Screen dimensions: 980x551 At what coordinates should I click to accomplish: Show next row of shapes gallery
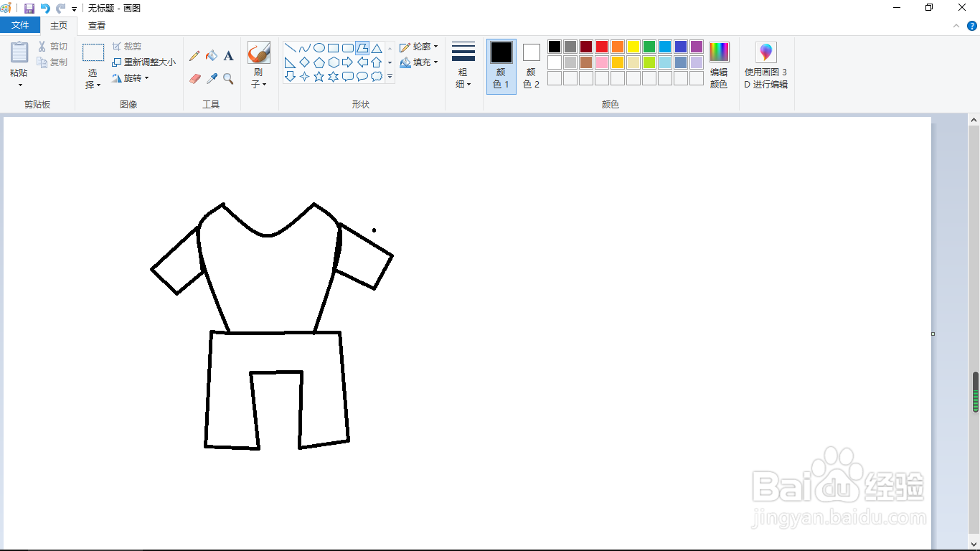(x=390, y=62)
